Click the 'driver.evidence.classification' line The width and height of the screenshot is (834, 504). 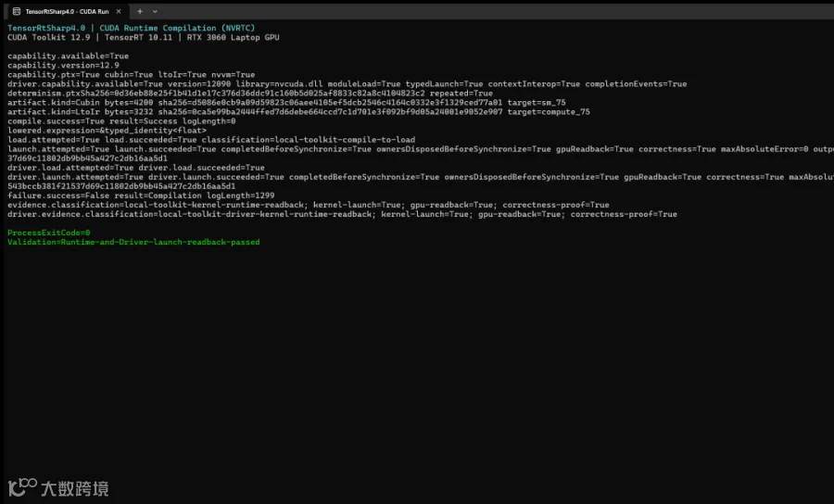click(x=343, y=214)
